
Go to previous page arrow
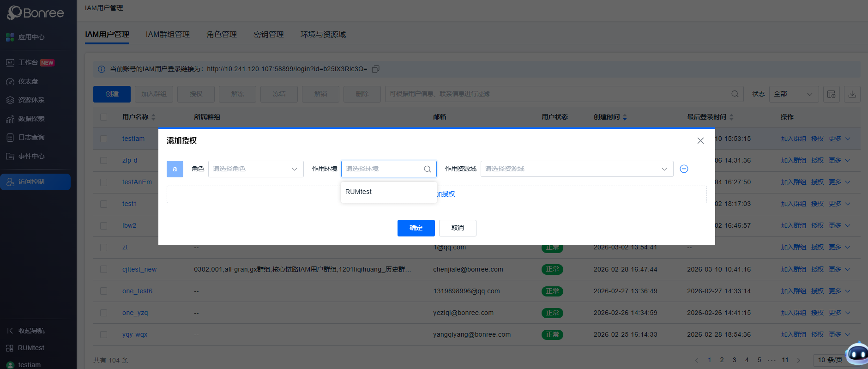[697, 360]
